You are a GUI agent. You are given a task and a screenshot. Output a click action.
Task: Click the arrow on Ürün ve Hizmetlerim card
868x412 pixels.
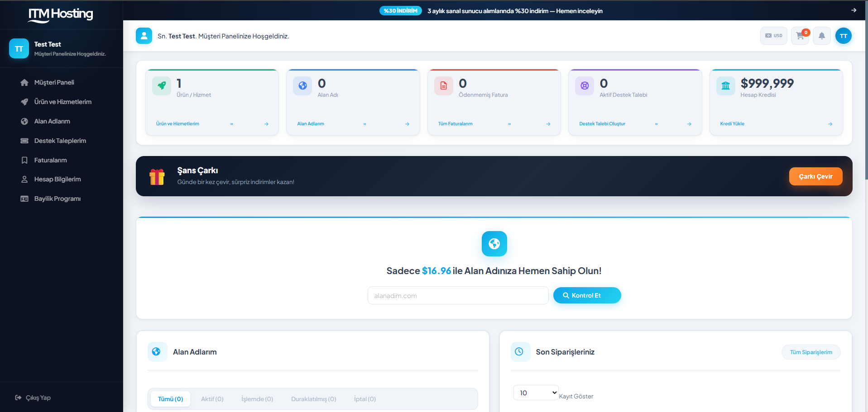(x=266, y=124)
